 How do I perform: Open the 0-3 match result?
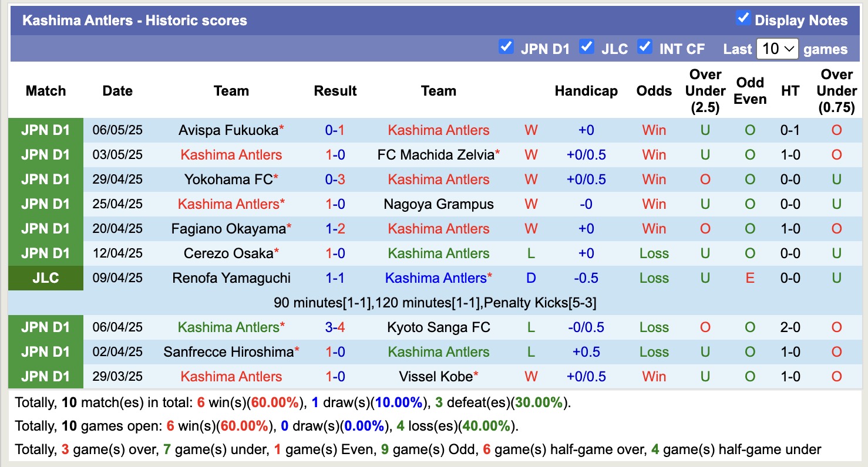pos(335,180)
